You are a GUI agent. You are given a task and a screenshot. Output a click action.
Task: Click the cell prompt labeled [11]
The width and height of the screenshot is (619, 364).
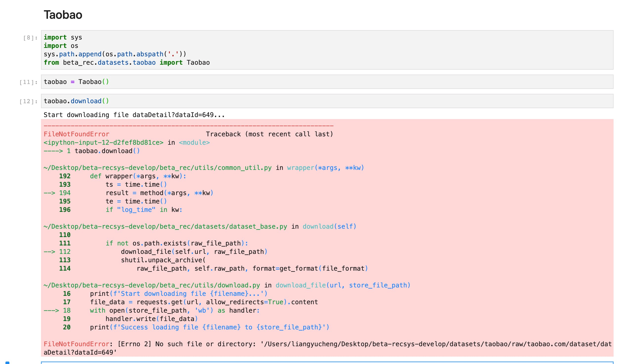tap(28, 81)
